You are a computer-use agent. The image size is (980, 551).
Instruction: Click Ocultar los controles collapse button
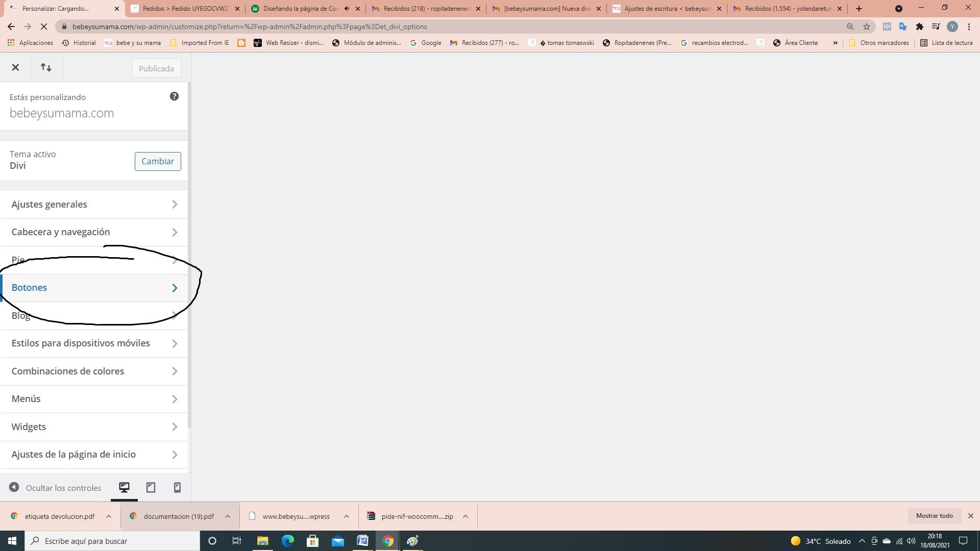point(55,488)
